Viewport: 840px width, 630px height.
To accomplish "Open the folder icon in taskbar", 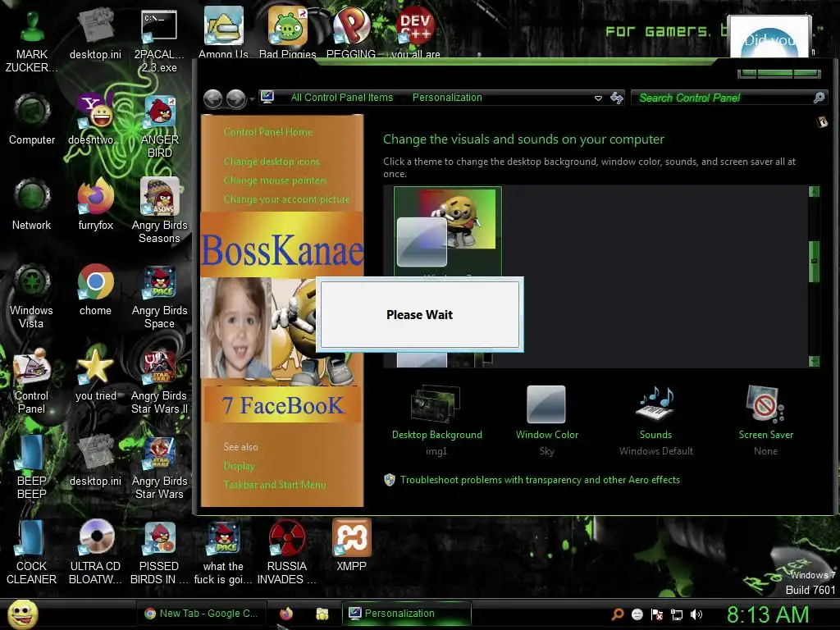I will (322, 614).
